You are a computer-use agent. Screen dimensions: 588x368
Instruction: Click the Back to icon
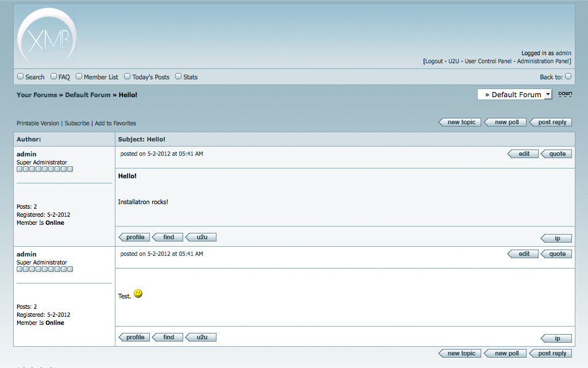568,76
